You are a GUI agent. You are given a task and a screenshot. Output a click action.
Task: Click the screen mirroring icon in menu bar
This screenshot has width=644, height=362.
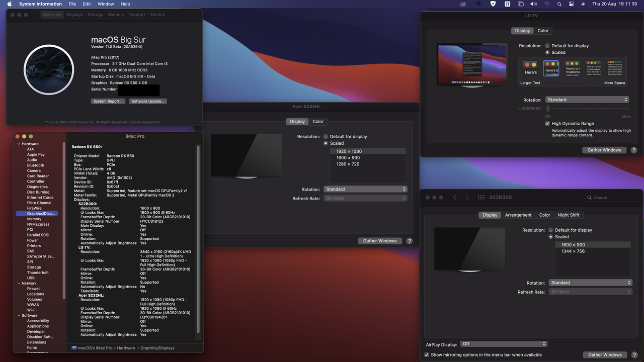tap(521, 4)
